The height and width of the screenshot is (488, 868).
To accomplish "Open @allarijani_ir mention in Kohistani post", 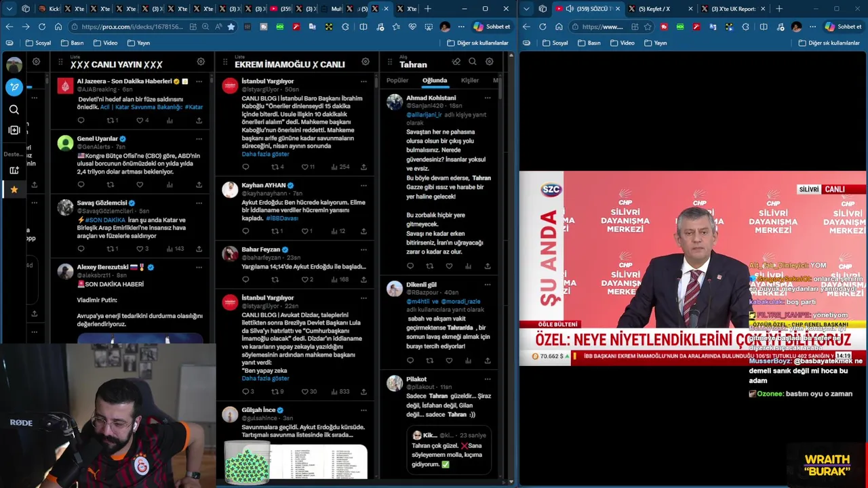I will click(425, 115).
